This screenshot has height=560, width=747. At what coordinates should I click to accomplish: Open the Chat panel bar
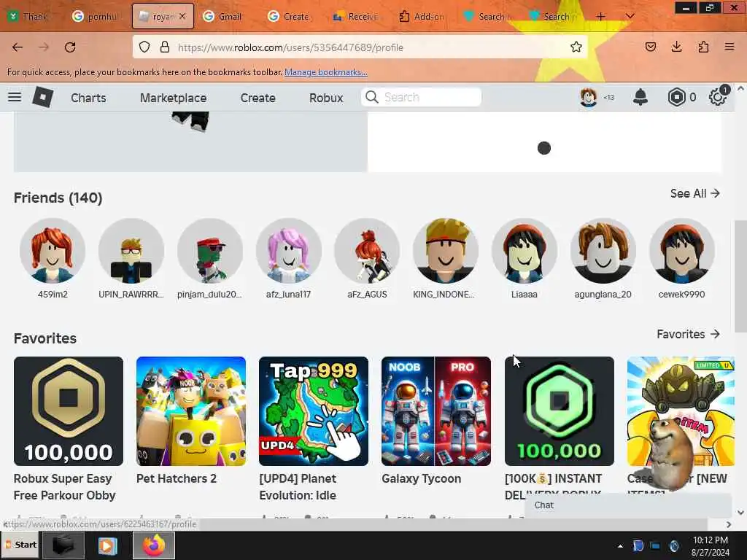pyautogui.click(x=628, y=505)
